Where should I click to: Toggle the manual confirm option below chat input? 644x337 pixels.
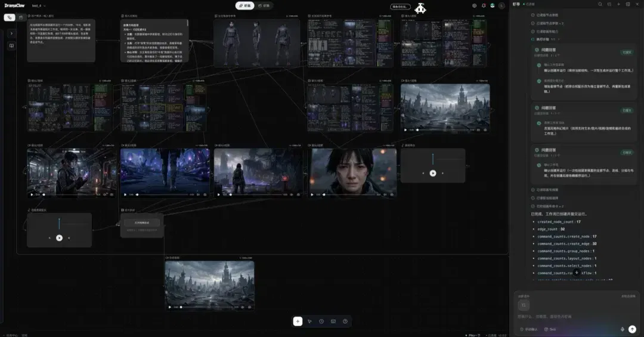529,329
